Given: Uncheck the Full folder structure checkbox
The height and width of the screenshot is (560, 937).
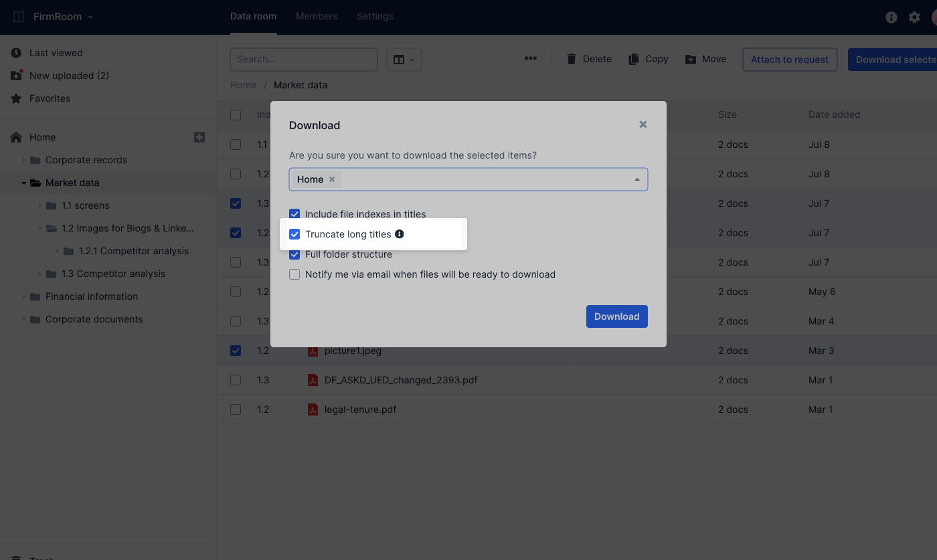Looking at the screenshot, I should click(294, 254).
